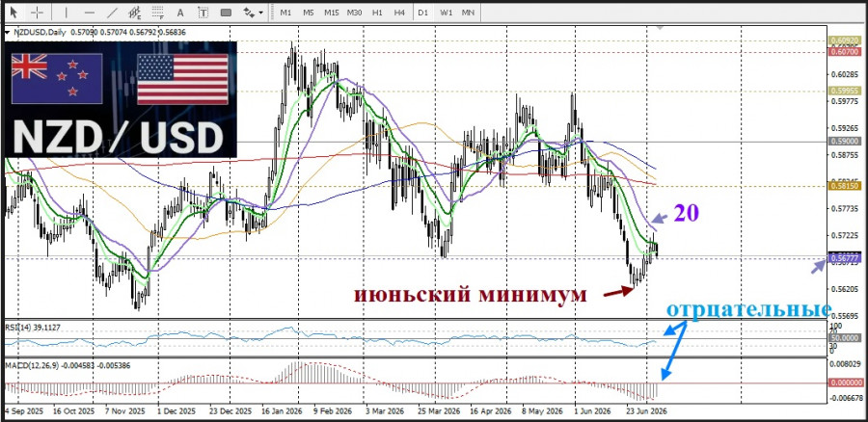Switch to M1 timeframe
This screenshot has width=868, height=422.
285,13
